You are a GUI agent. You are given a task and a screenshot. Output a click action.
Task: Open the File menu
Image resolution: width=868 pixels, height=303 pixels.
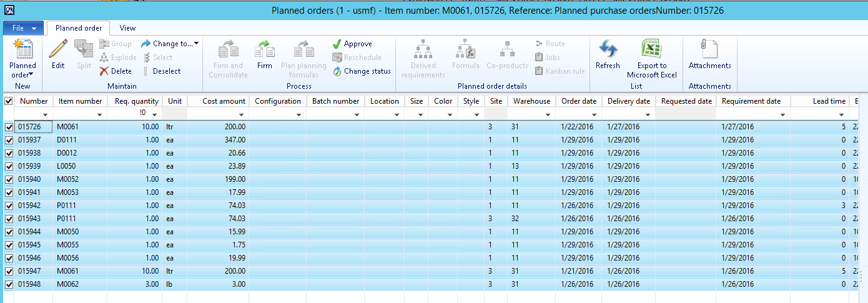point(23,28)
